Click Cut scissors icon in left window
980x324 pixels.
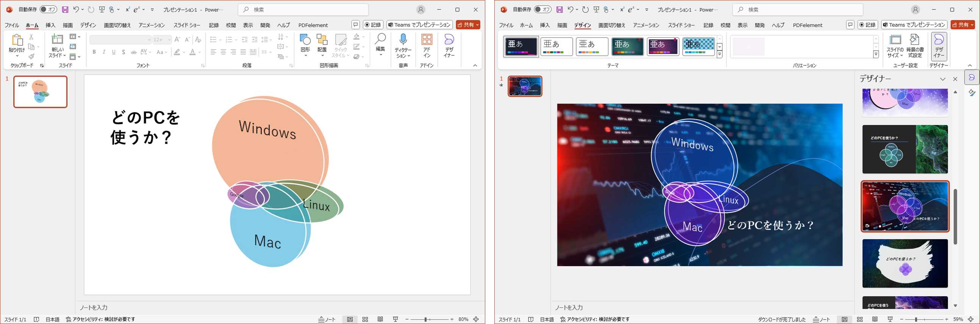(31, 37)
